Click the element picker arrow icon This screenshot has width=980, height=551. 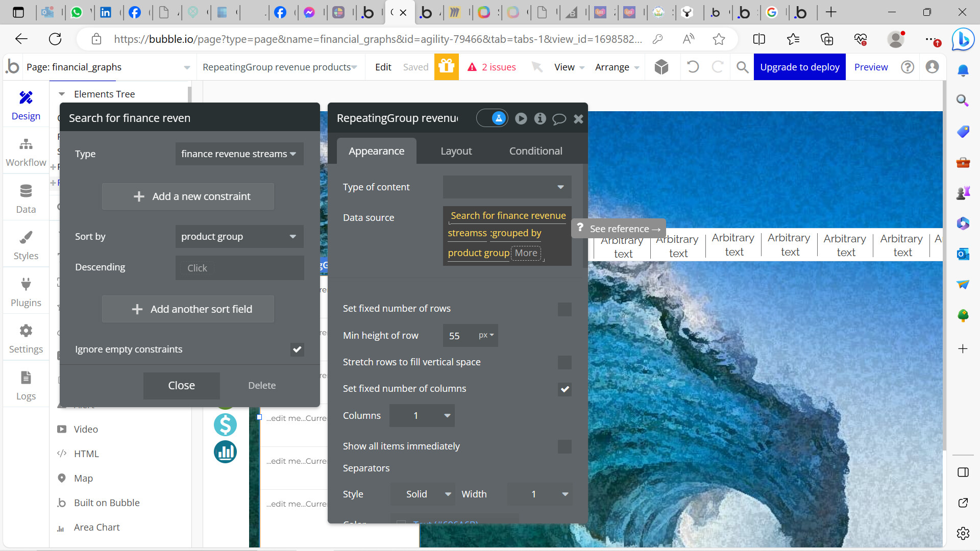click(x=537, y=67)
